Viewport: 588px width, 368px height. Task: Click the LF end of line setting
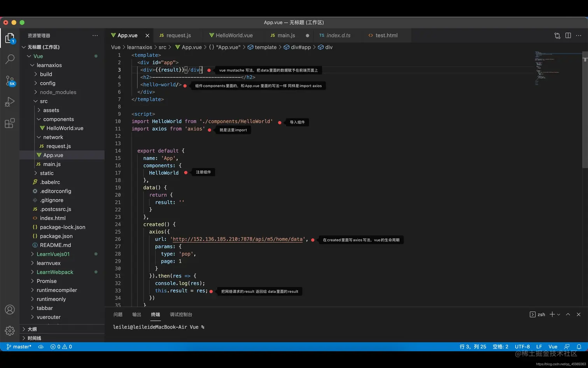(x=539, y=347)
